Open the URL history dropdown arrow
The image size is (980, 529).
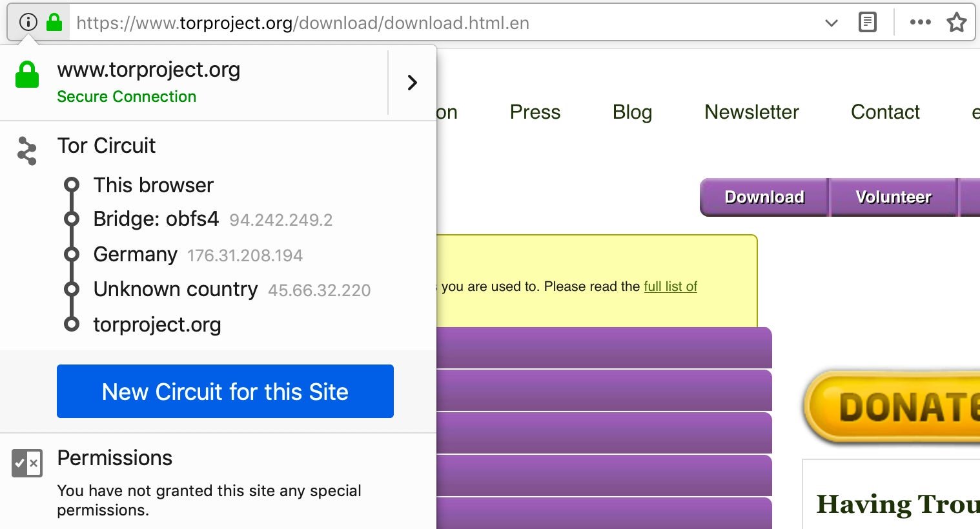(x=832, y=23)
